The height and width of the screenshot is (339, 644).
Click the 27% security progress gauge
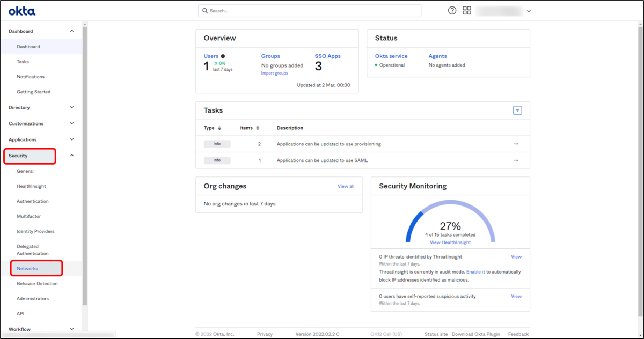pos(450,221)
